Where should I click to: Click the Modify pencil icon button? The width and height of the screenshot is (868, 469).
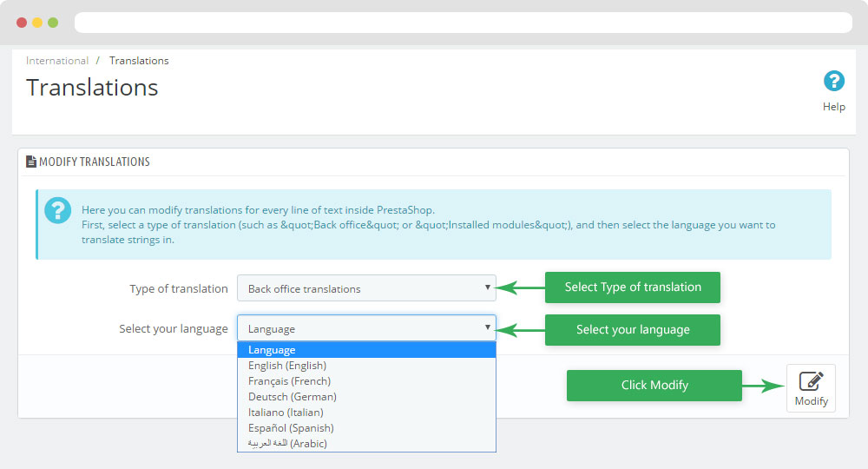pyautogui.click(x=811, y=387)
